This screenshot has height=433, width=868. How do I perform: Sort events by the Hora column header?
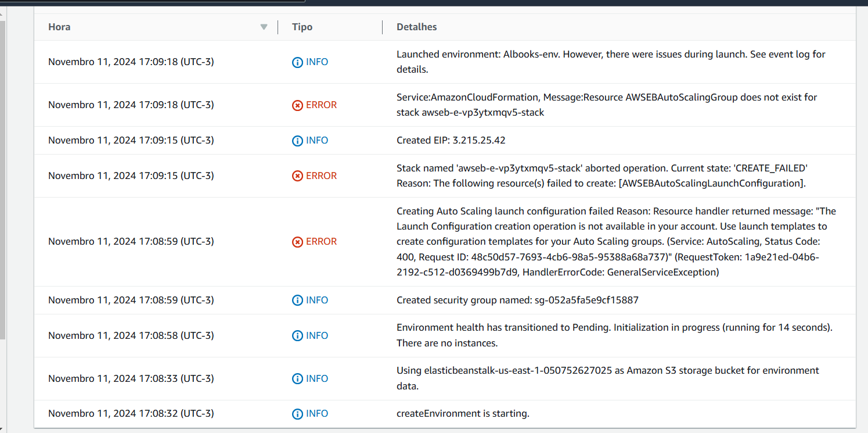[x=59, y=27]
